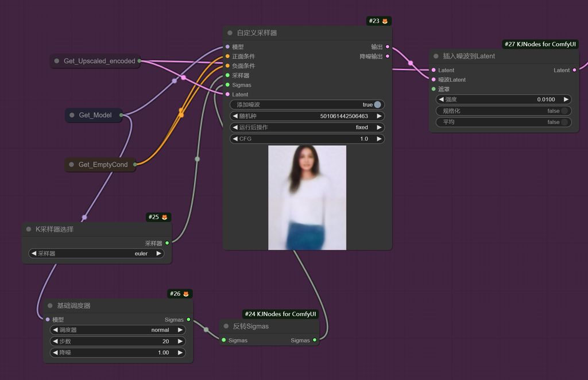Collapse the 插入噪波到Latent node via its title dot

point(436,56)
